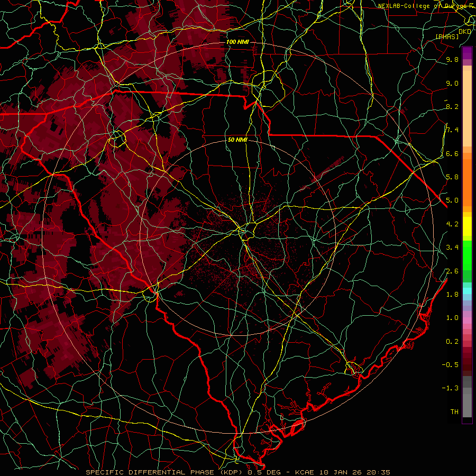Click the TH threshold label on the scale
This screenshot has height=476, width=476.
pos(454,412)
